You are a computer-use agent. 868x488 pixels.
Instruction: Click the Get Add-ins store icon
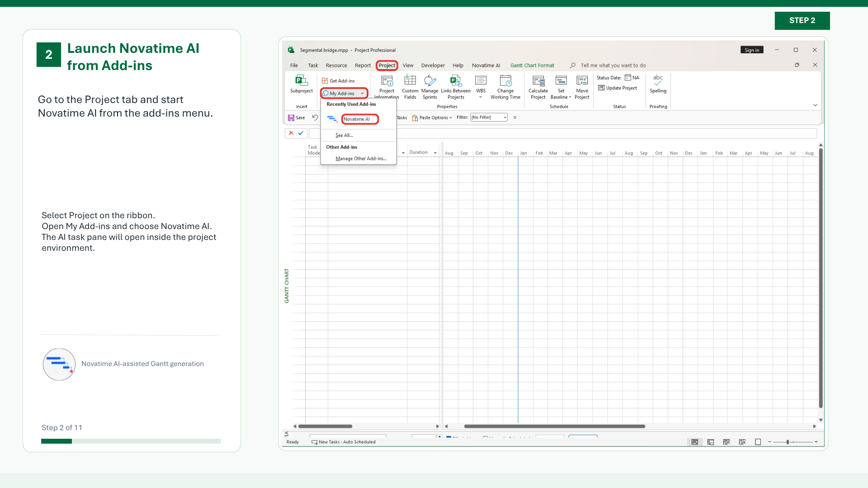coord(325,81)
